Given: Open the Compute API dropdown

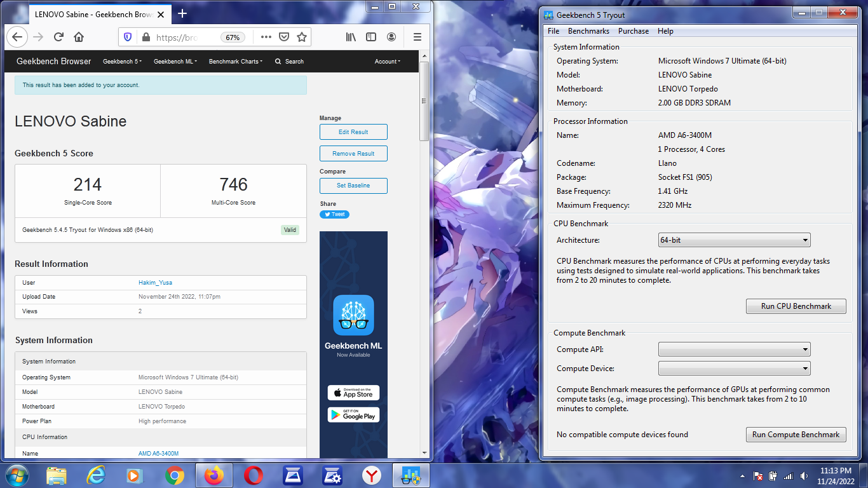Looking at the screenshot, I should pyautogui.click(x=735, y=349).
